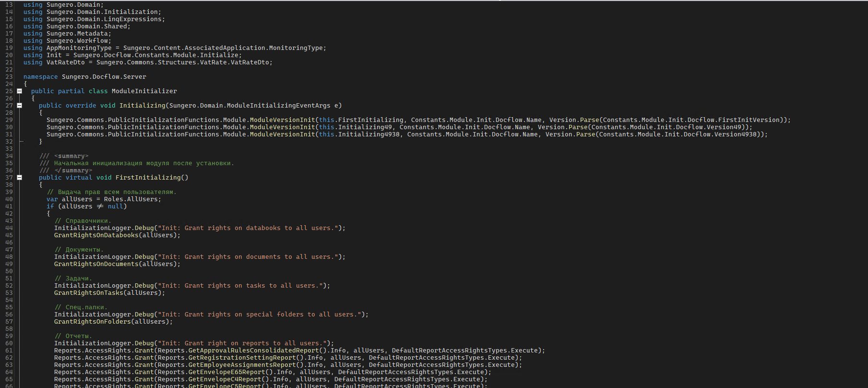Collapse the FirstInitializing method fold marker
868x388 pixels.
click(x=20, y=177)
